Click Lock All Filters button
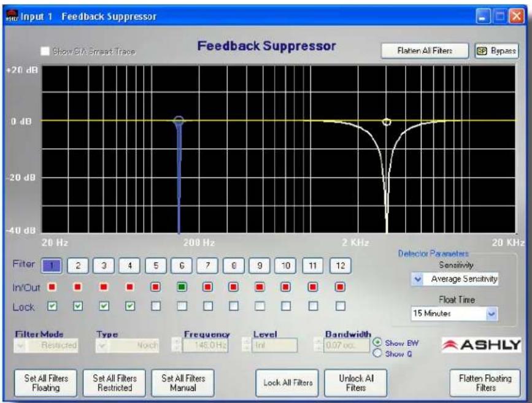The height and width of the screenshot is (403, 532). pos(287,383)
